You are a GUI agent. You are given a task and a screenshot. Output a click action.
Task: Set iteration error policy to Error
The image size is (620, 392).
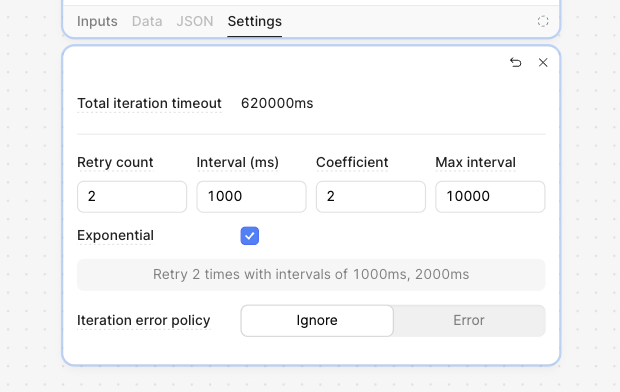coord(469,320)
